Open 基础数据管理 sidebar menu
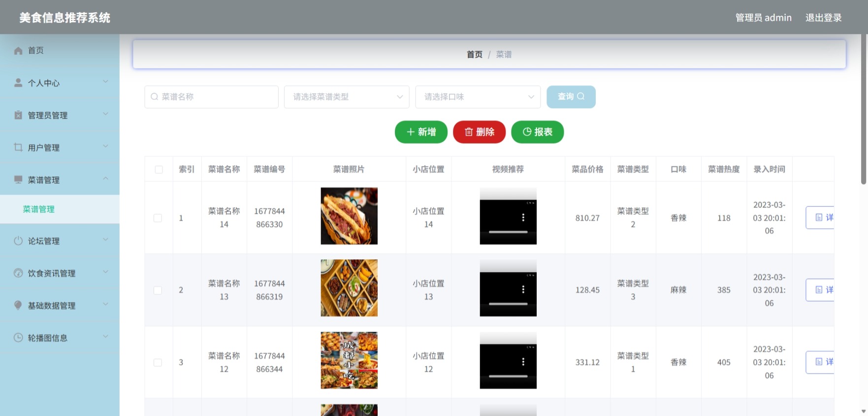868x416 pixels. pos(60,305)
